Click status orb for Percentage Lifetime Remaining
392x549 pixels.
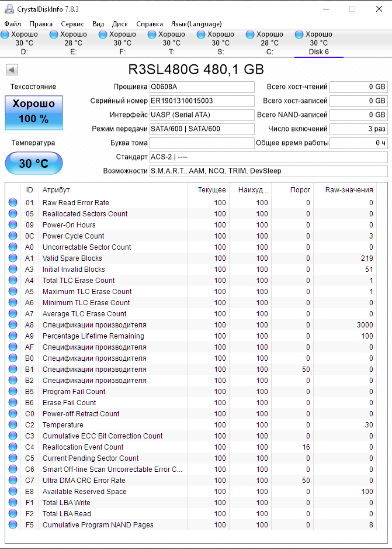tap(13, 336)
